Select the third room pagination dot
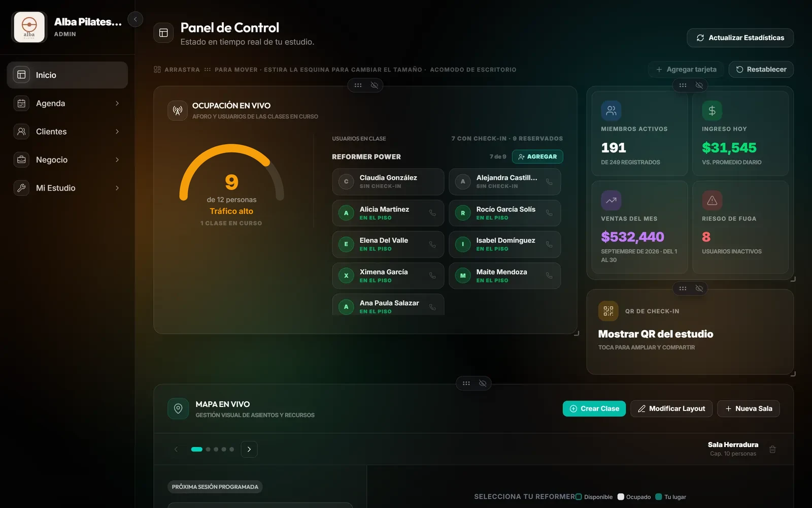 (216, 449)
